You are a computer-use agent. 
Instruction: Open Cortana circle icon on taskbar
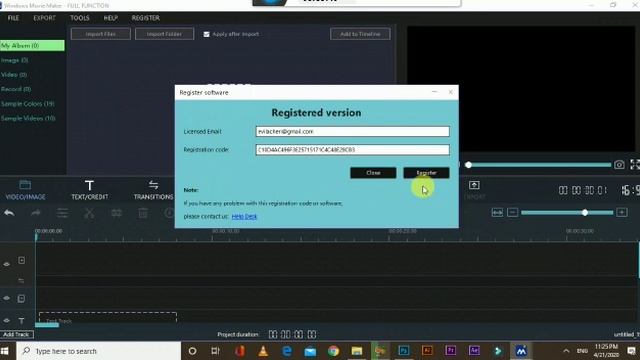point(192,351)
